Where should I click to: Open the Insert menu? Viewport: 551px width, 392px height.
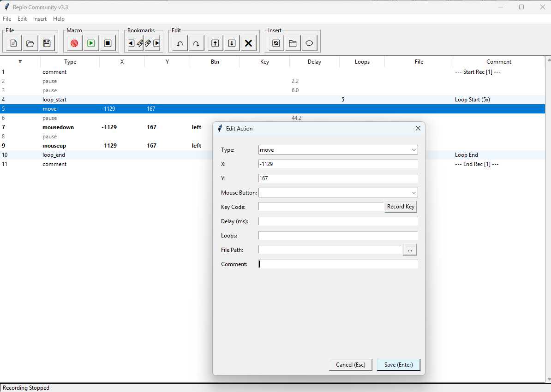pyautogui.click(x=40, y=19)
